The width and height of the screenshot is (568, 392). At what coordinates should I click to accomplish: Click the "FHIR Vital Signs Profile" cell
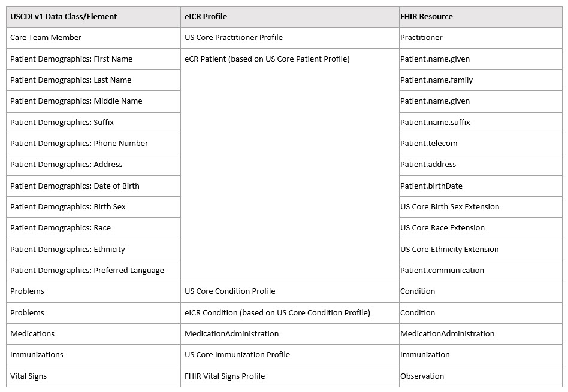[225, 376]
